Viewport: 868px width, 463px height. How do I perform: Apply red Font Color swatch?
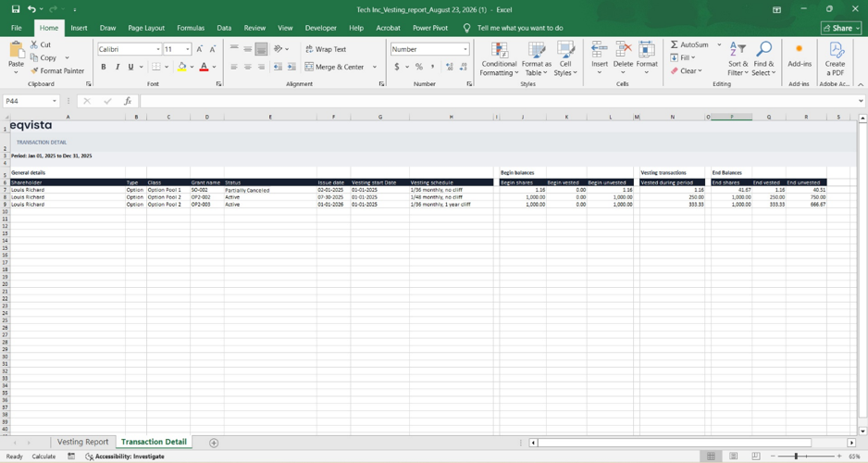point(204,67)
